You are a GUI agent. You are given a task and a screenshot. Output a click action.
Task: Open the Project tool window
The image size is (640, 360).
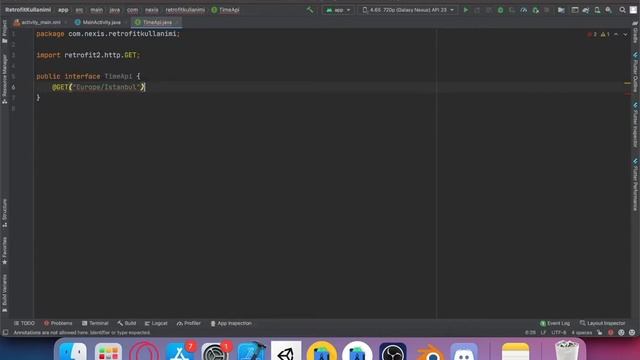click(x=4, y=32)
